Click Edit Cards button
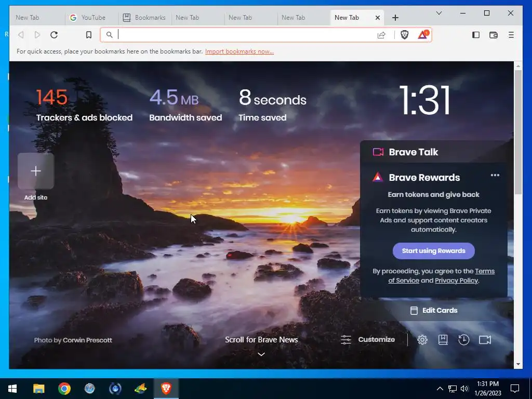 [x=434, y=311]
